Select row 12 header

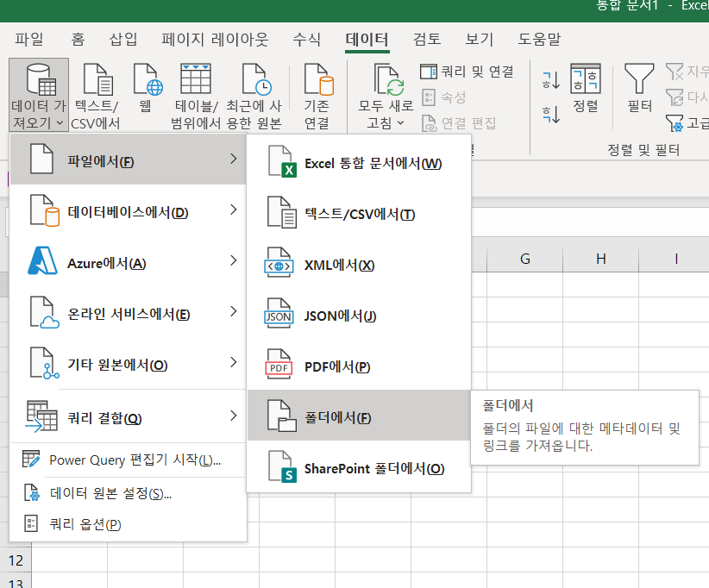16,560
